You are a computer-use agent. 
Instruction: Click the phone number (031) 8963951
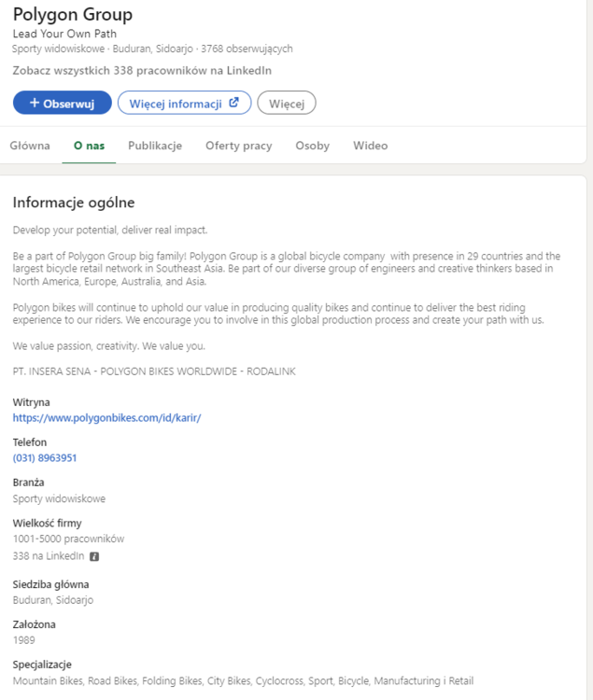click(x=45, y=458)
